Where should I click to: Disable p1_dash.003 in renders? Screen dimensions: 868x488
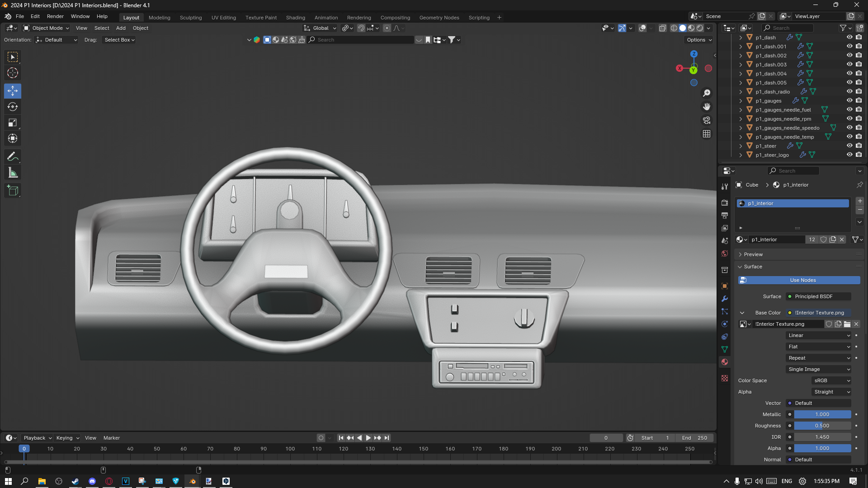pos(859,65)
